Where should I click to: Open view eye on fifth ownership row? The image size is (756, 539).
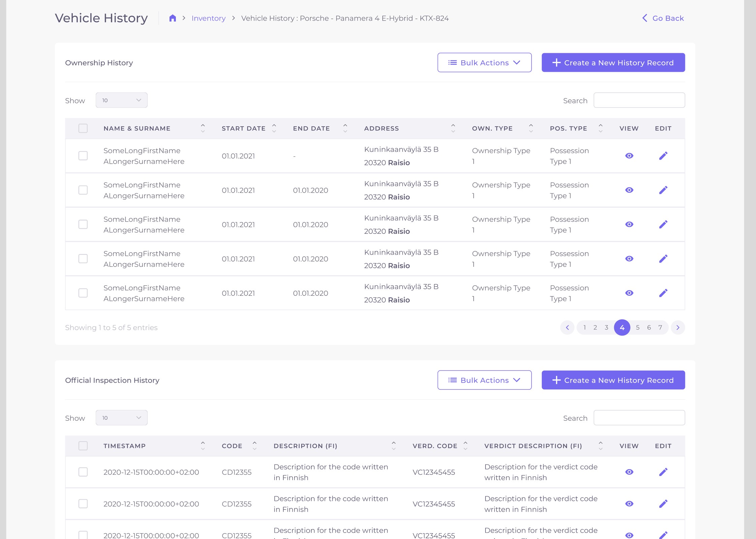(629, 293)
